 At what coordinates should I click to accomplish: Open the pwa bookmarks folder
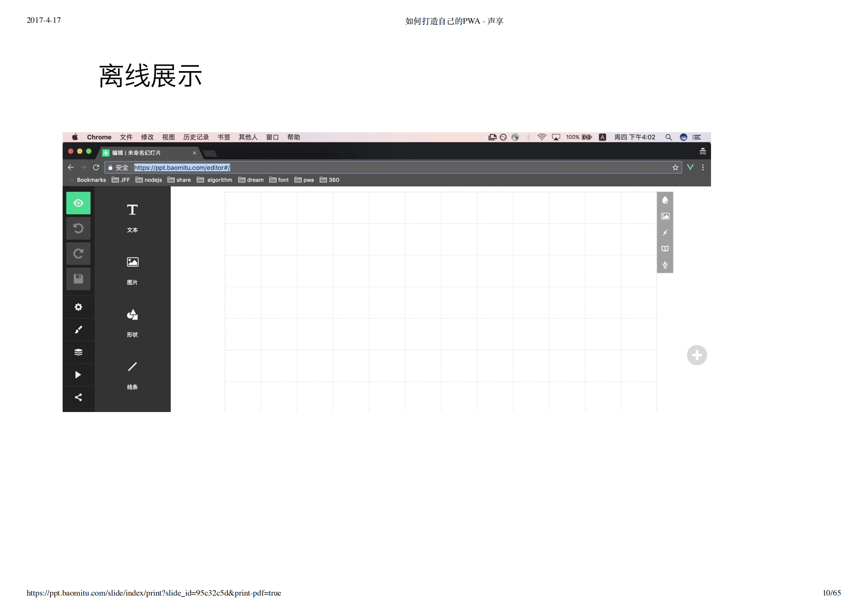[308, 180]
